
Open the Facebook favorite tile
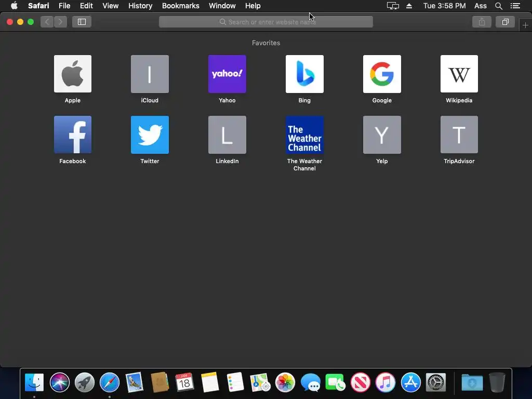73,135
